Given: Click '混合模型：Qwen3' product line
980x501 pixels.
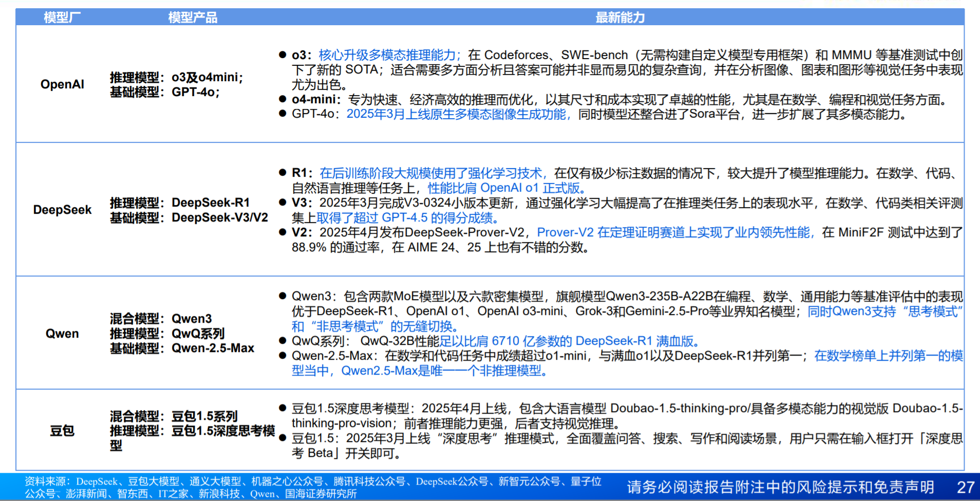Looking at the screenshot, I should pyautogui.click(x=161, y=319).
